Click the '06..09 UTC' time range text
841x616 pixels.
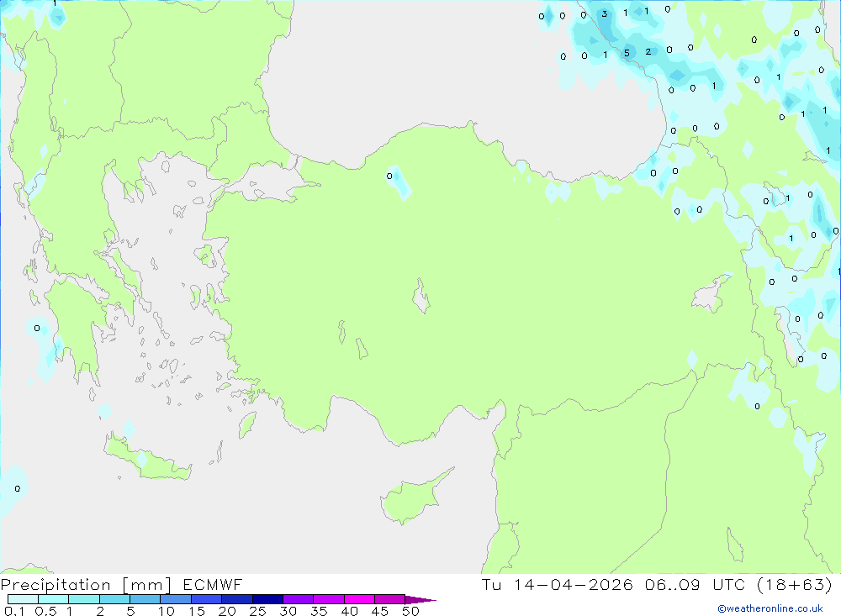tap(695, 584)
